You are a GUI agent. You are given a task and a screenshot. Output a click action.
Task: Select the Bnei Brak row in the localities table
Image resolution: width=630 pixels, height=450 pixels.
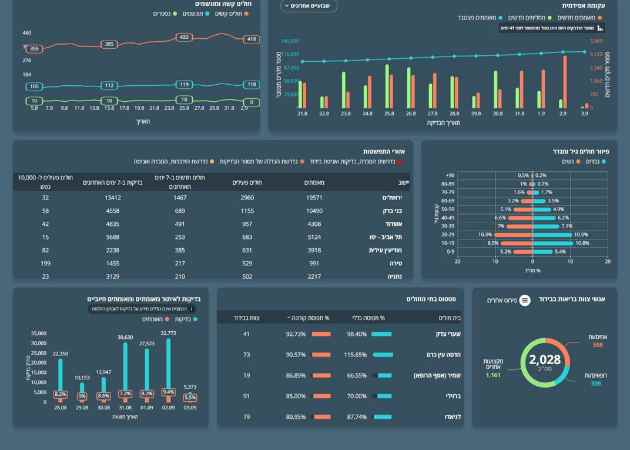point(212,211)
